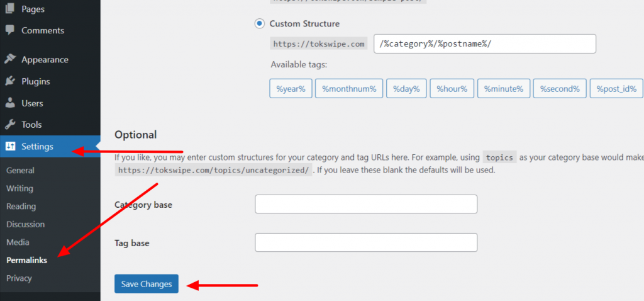This screenshot has width=644, height=301.
Task: Open Reading settings submenu
Action: coord(21,207)
